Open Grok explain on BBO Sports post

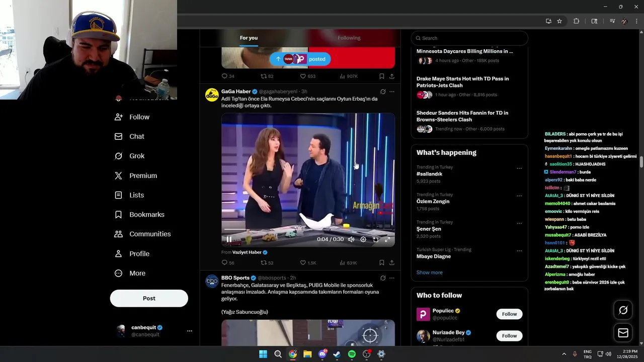coord(383,278)
